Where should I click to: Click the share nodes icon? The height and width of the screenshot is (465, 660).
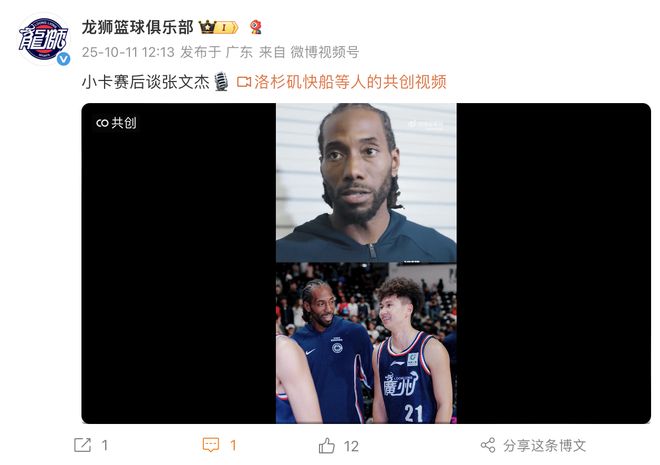click(488, 445)
